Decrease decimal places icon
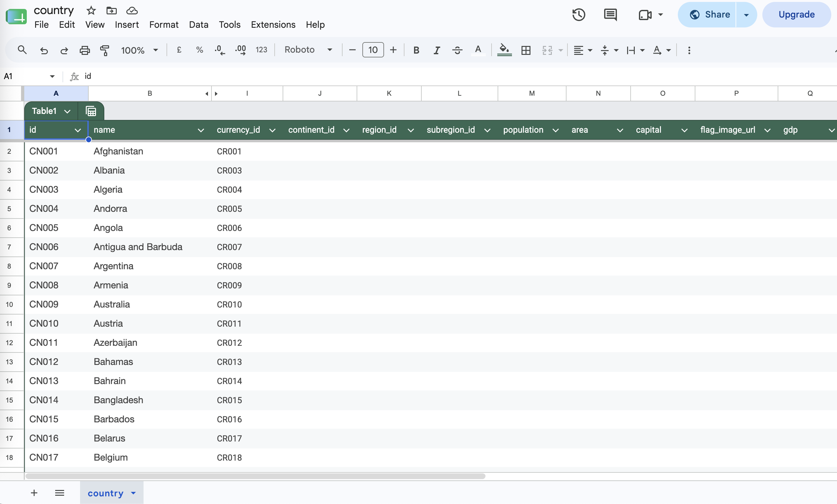The height and width of the screenshot is (504, 837). click(x=220, y=50)
